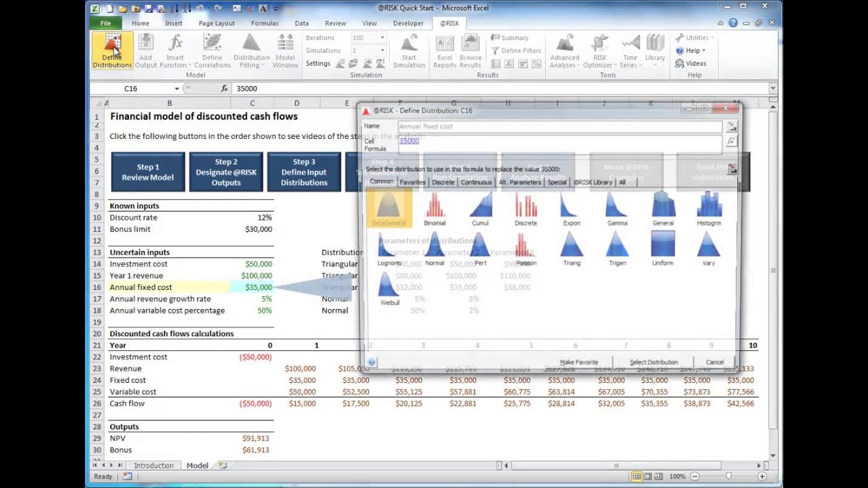This screenshot has height=488, width=868.
Task: Select the @RISK Library tab in dialog
Action: coord(593,182)
